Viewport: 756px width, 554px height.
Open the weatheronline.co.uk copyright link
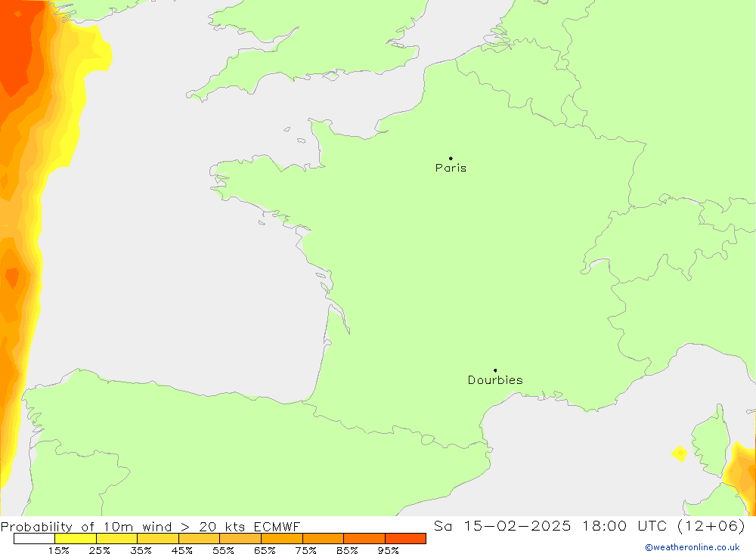(692, 547)
